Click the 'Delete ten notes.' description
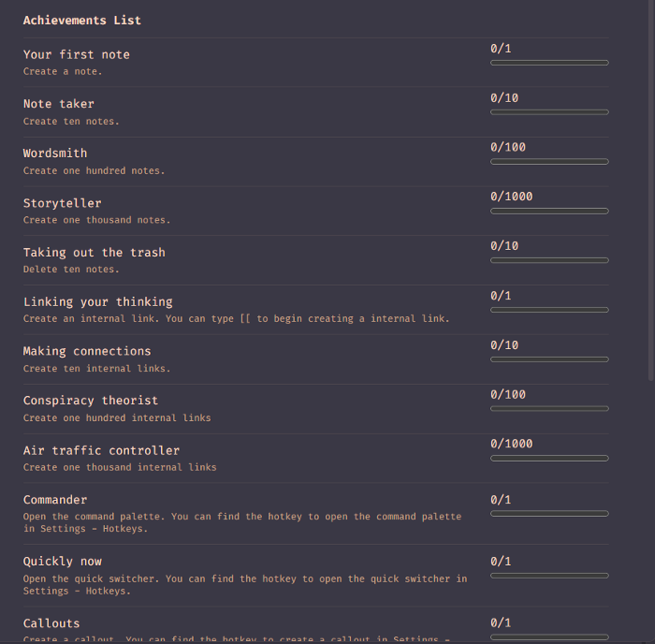The width and height of the screenshot is (655, 644). (71, 270)
